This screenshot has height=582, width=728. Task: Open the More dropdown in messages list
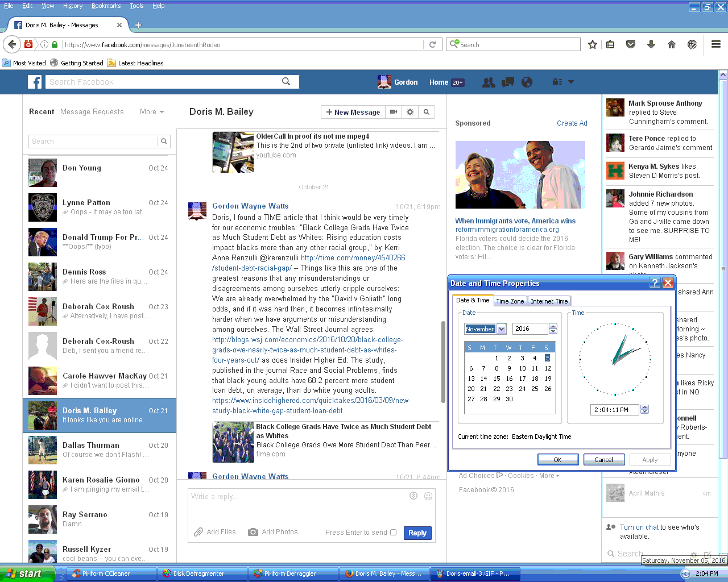pos(152,112)
